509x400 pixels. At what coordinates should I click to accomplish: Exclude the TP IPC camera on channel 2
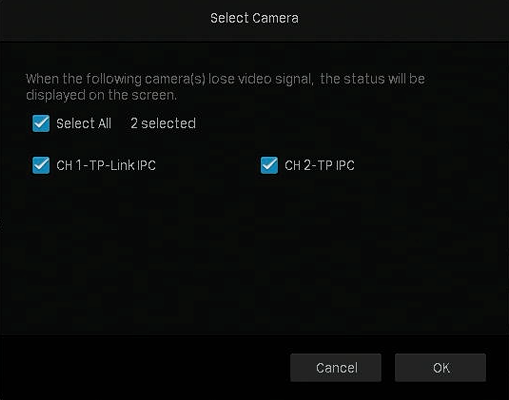[x=269, y=165]
